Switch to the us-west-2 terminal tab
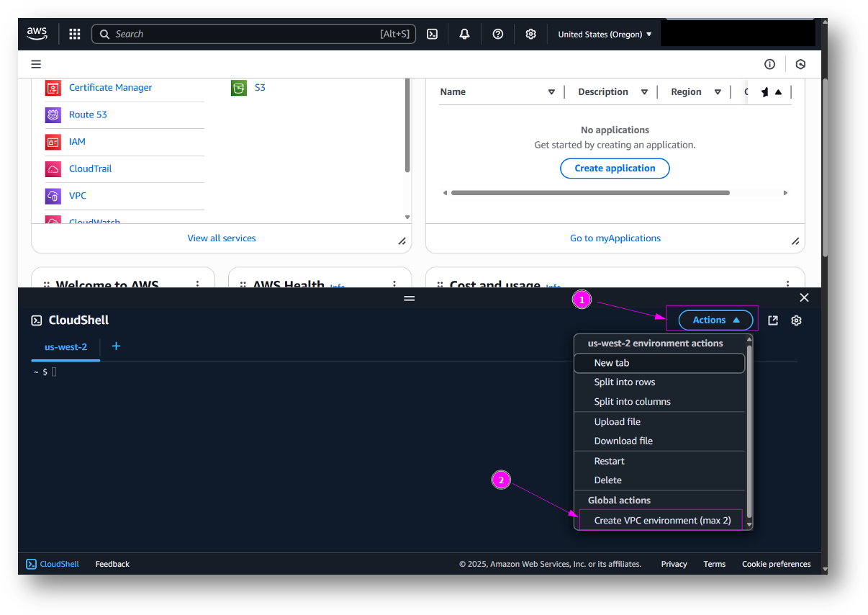Image resolution: width=868 pixels, height=615 pixels. click(65, 347)
